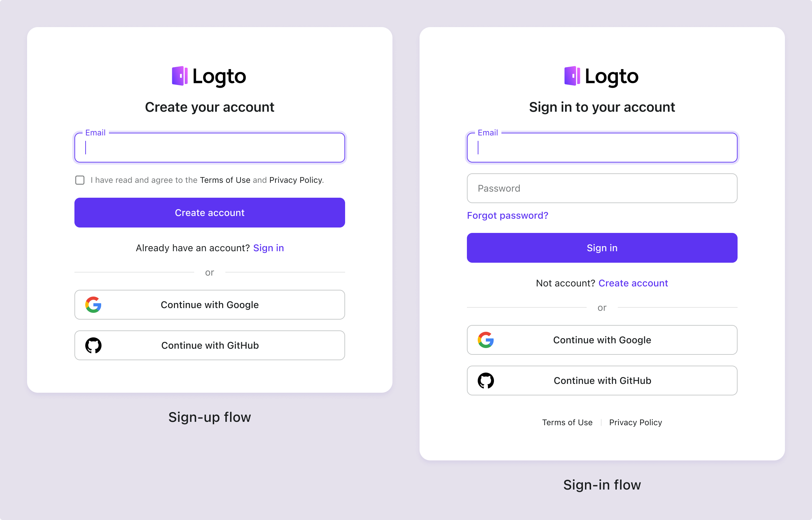Open the Password input field sign-in
The width and height of the screenshot is (812, 520).
tap(602, 188)
